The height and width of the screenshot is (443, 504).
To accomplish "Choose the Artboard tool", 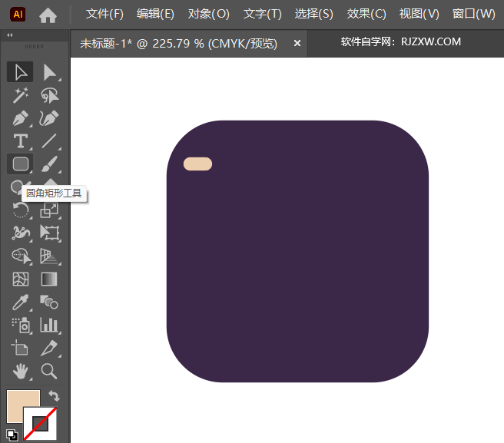I will [20, 349].
